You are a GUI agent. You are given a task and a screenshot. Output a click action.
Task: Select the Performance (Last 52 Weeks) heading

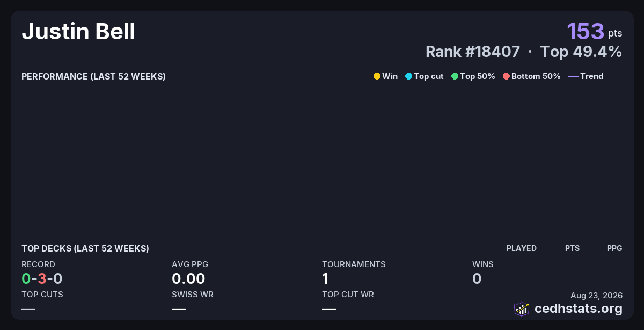click(x=93, y=76)
